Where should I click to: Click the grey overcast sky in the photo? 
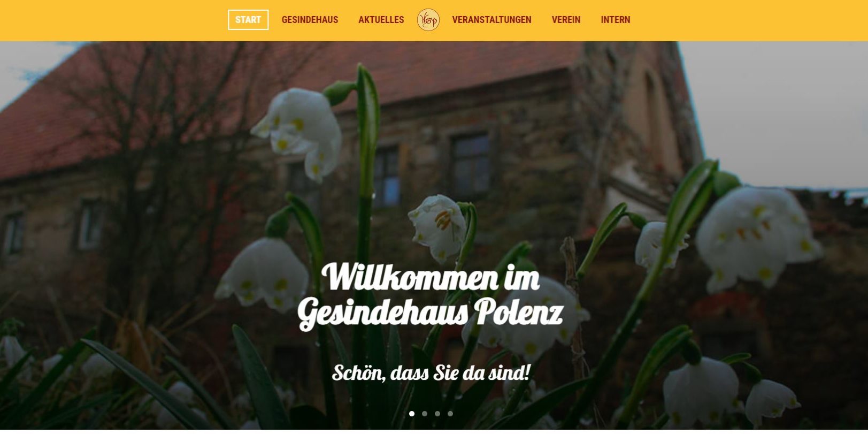point(775,107)
